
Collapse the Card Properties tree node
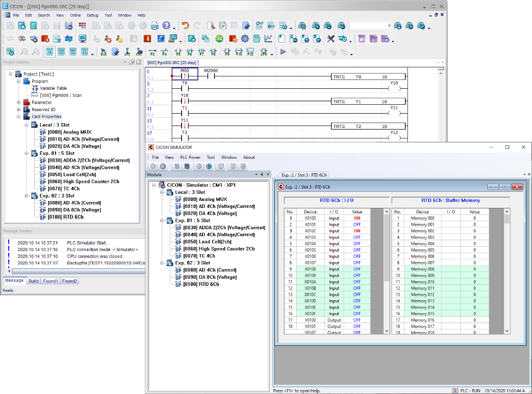click(x=19, y=117)
